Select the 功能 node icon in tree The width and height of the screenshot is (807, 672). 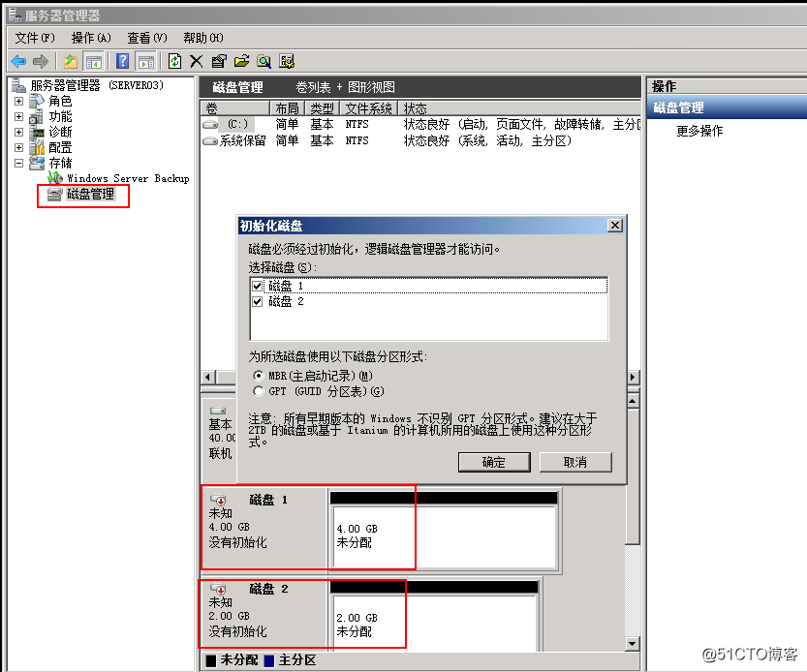click(37, 117)
